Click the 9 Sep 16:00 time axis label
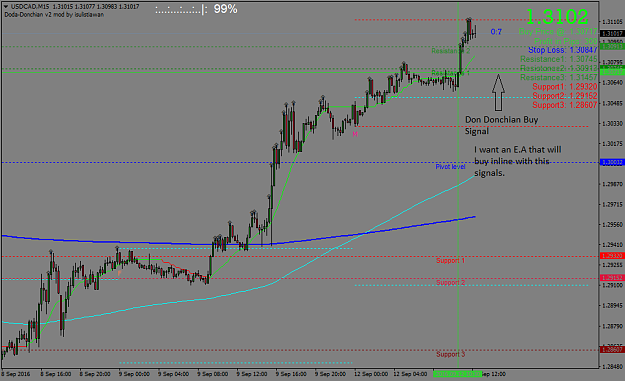Viewport: 625px width, 381px height. point(291,374)
